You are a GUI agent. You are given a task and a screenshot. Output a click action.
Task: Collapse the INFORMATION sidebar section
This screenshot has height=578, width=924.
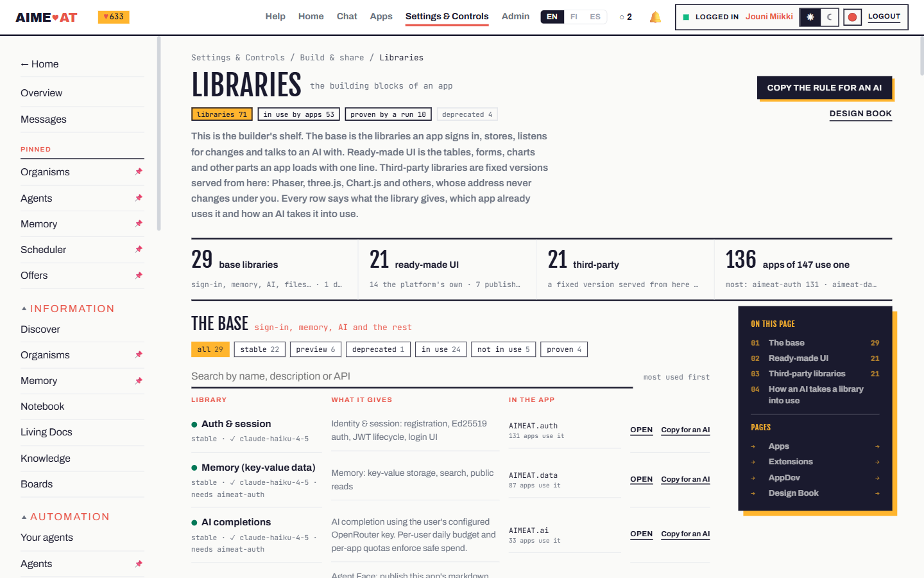click(67, 309)
